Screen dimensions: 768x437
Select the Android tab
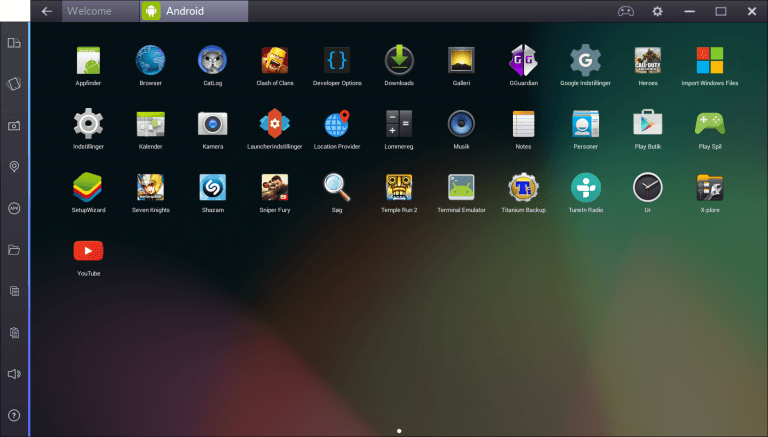[x=194, y=11]
